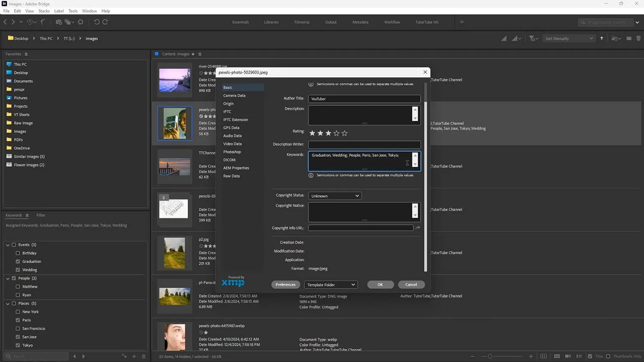Image resolution: width=644 pixels, height=362 pixels.
Task: Set rating to four stars in dialog
Action: click(x=336, y=133)
